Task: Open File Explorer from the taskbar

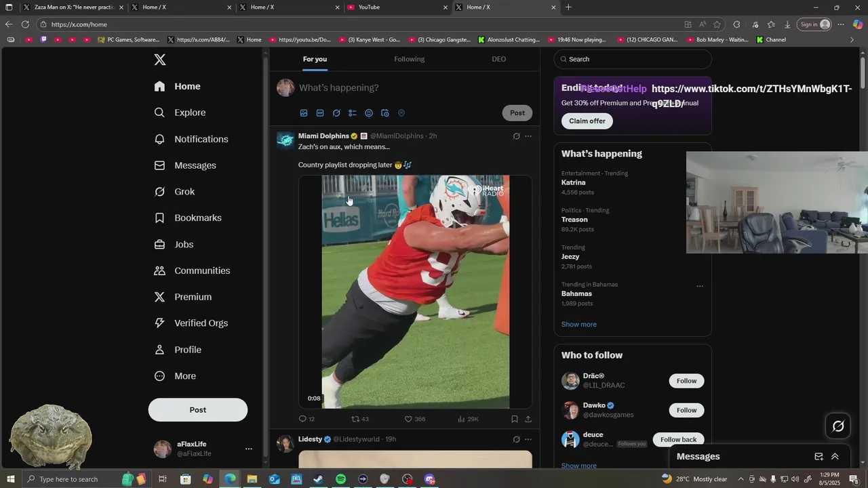Action: (x=252, y=479)
